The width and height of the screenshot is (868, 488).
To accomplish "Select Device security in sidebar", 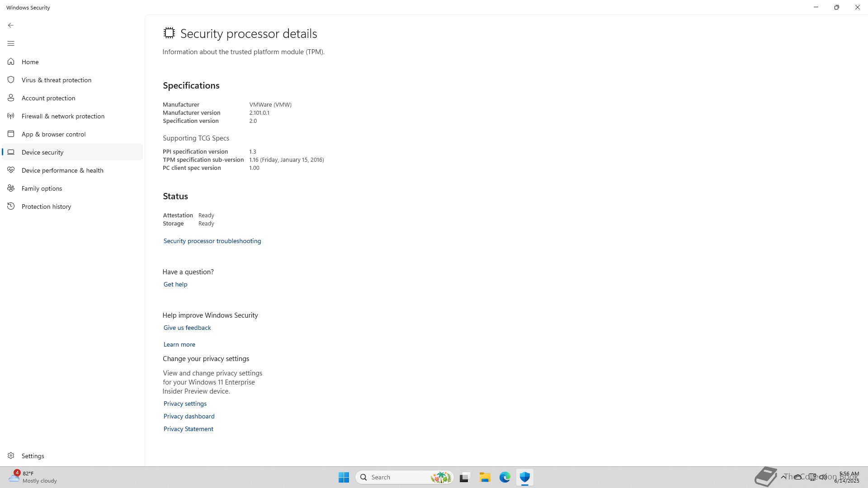I will pos(42,152).
